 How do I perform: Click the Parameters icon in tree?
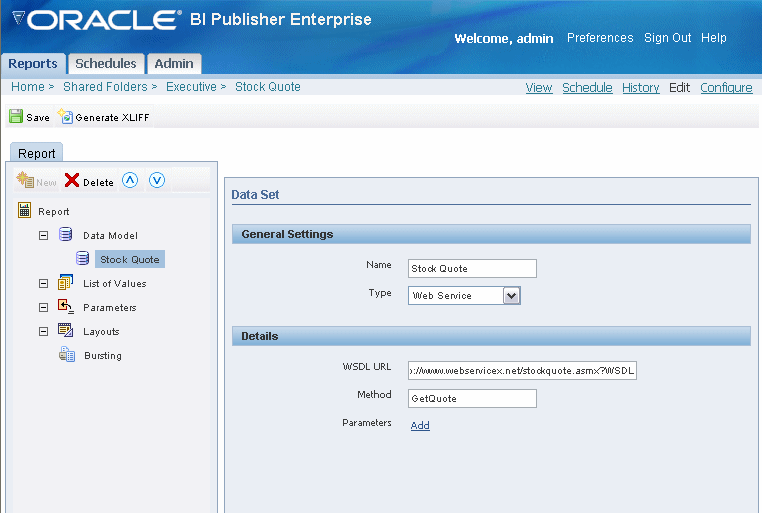[66, 306]
